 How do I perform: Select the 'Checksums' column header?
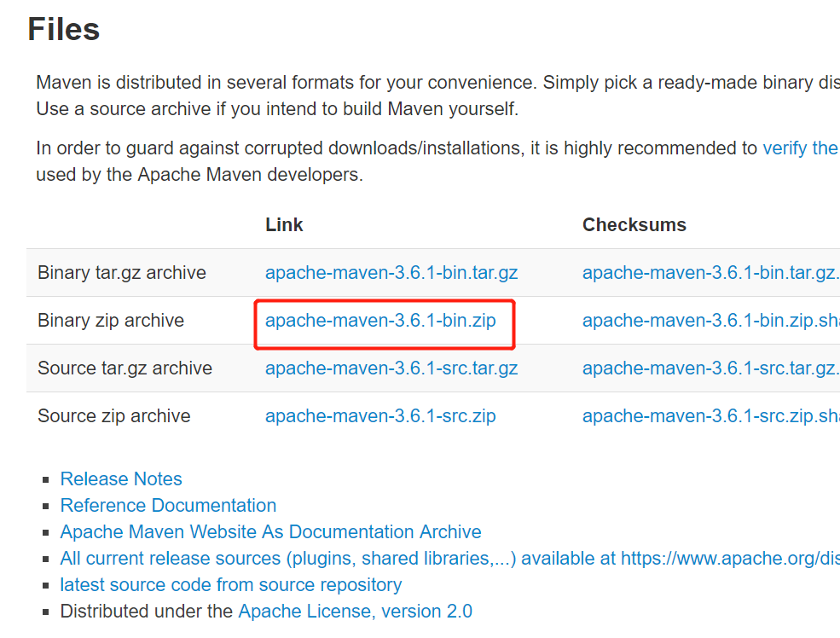point(634,224)
